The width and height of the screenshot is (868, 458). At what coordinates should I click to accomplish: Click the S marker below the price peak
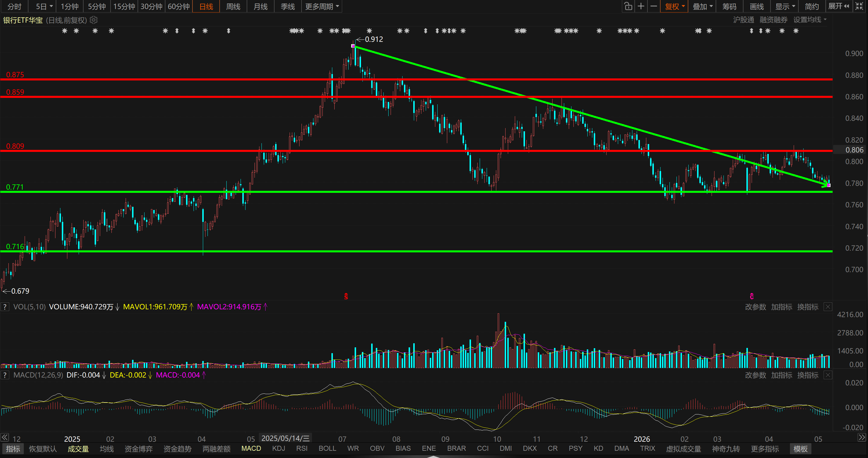[346, 297]
